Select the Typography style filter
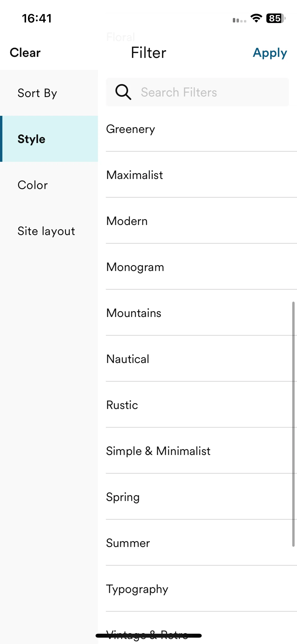This screenshot has height=644, width=297. (x=201, y=589)
